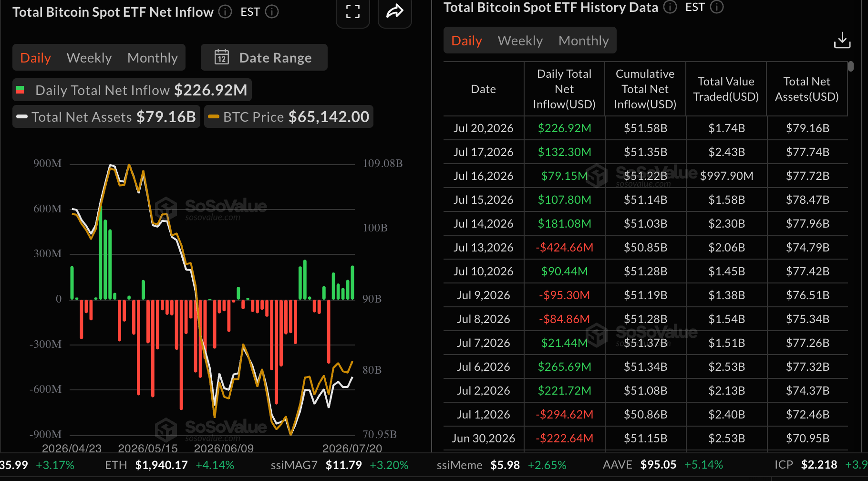Screen dimensions: 868x481
Task: Click the -$95.30M outflow value
Action: 565,295
